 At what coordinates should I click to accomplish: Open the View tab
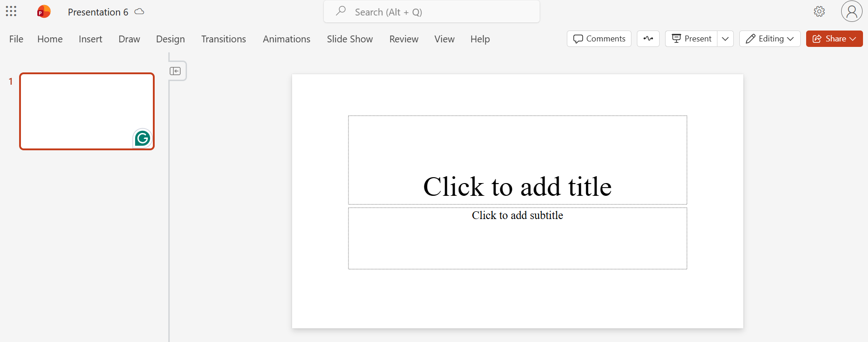(444, 39)
